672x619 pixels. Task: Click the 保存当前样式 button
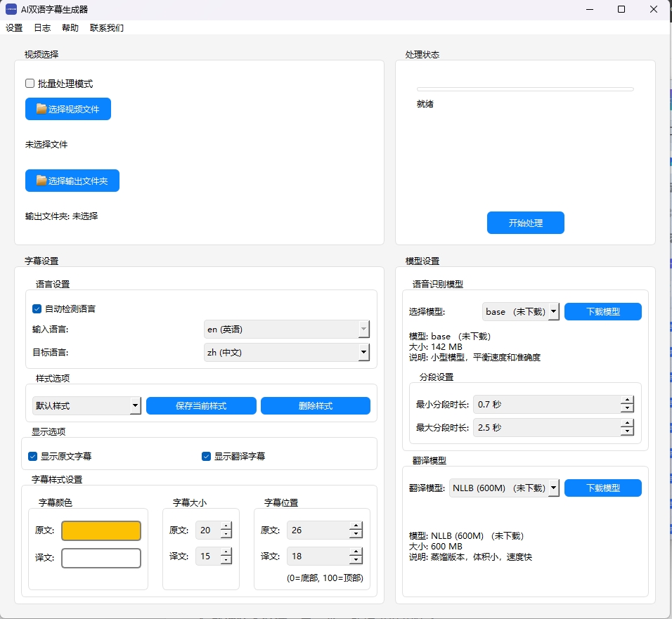(201, 405)
